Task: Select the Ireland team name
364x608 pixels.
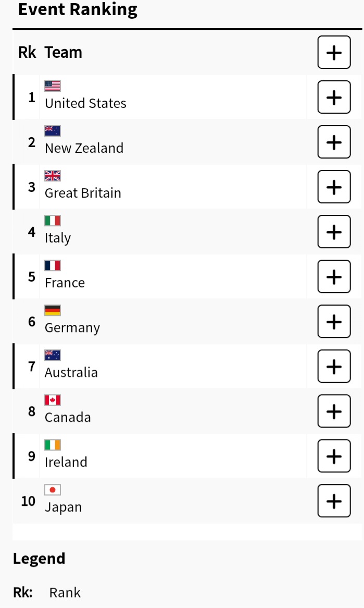Action: 66,462
